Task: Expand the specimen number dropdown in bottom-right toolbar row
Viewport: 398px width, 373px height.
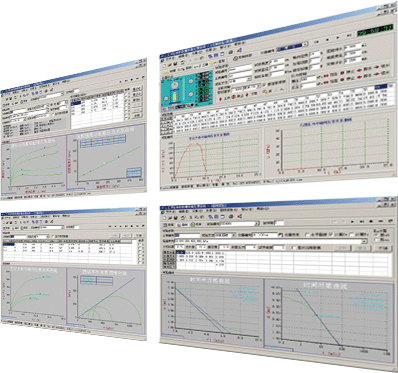Action: [x=257, y=223]
